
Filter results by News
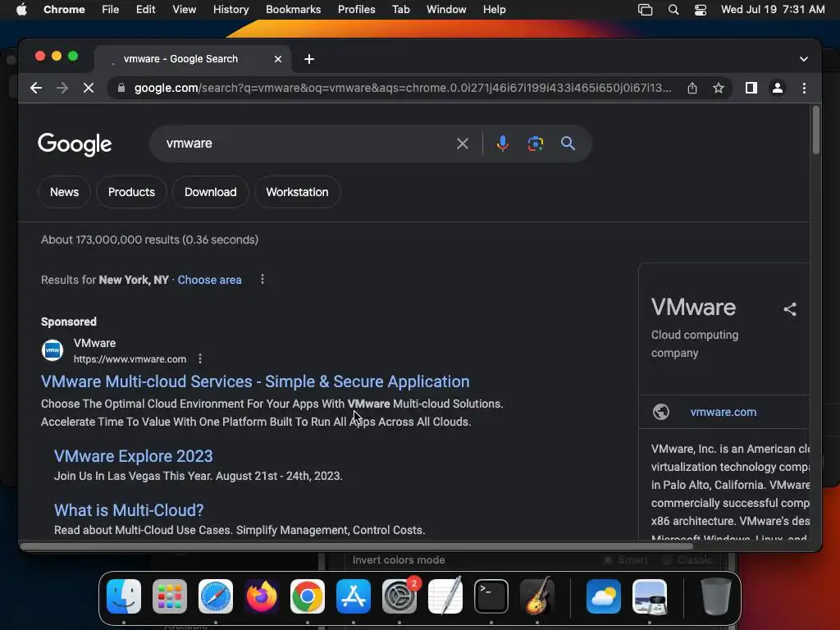point(64,192)
